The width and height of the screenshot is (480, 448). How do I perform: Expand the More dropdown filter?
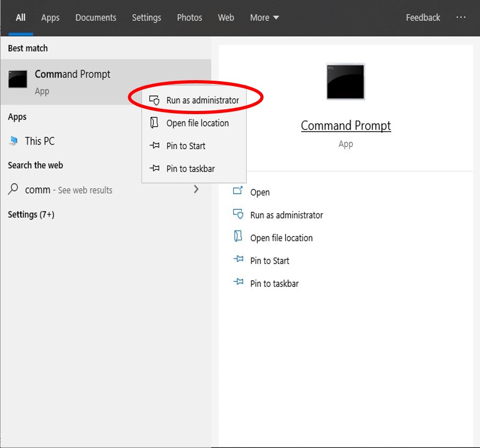tap(265, 18)
